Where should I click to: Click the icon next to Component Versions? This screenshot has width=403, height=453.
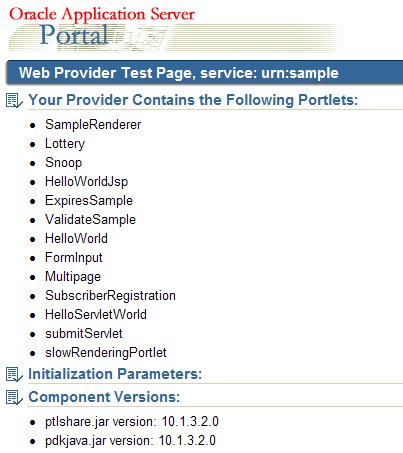[14, 397]
